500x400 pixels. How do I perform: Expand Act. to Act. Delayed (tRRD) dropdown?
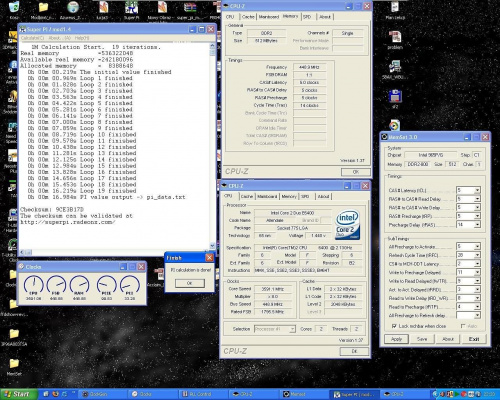pyautogui.click(x=477, y=289)
